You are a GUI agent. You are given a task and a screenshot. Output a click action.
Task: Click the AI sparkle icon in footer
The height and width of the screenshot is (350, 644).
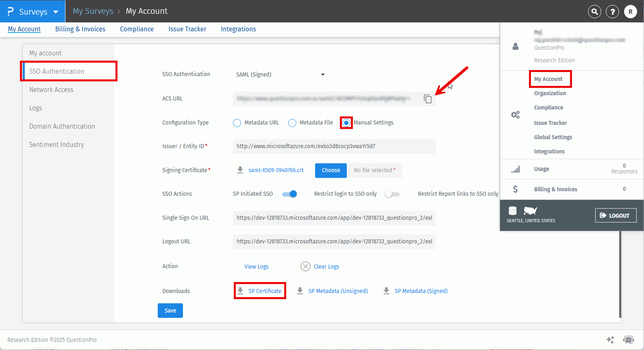click(610, 340)
